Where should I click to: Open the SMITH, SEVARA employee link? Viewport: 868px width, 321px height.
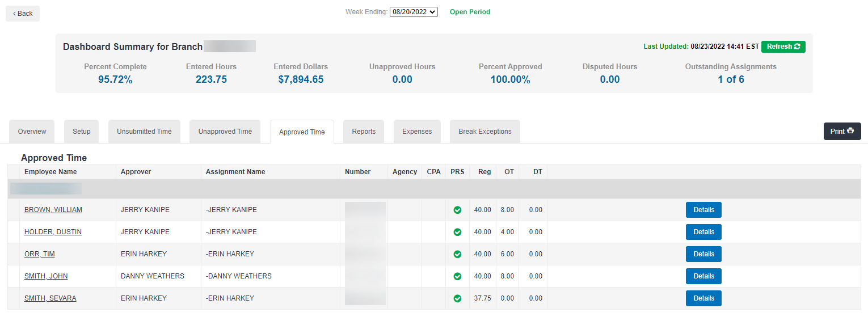(50, 298)
